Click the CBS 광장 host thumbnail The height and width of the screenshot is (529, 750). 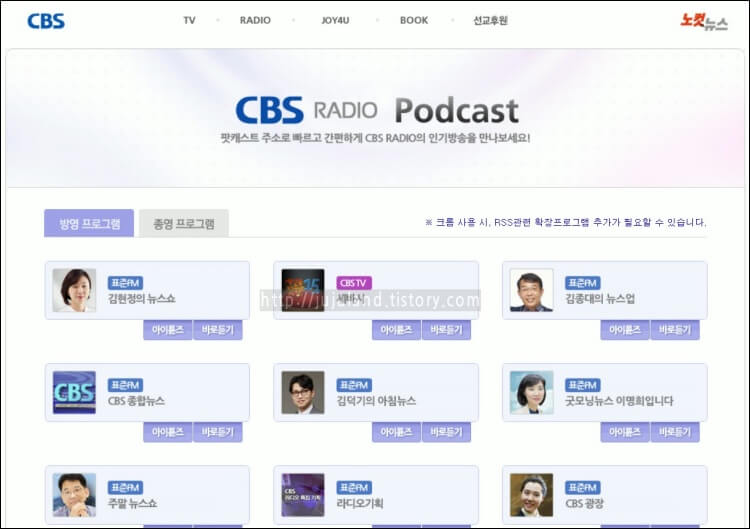point(531,495)
